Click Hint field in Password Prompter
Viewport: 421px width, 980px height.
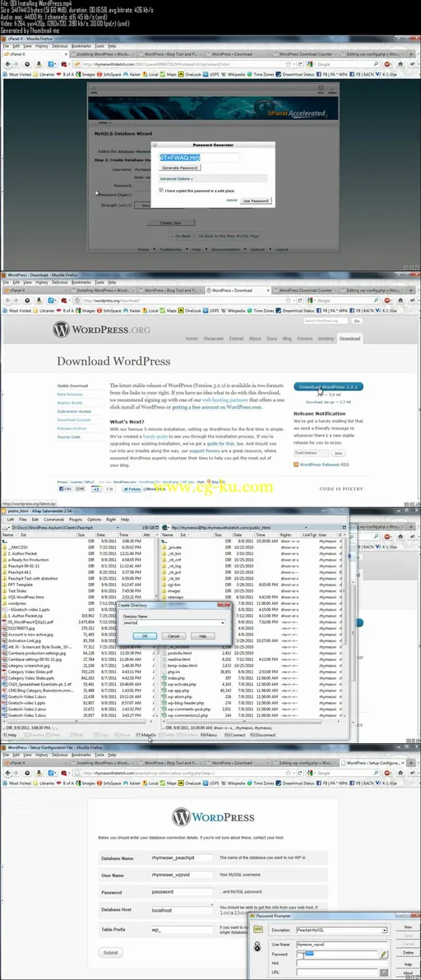click(342, 964)
